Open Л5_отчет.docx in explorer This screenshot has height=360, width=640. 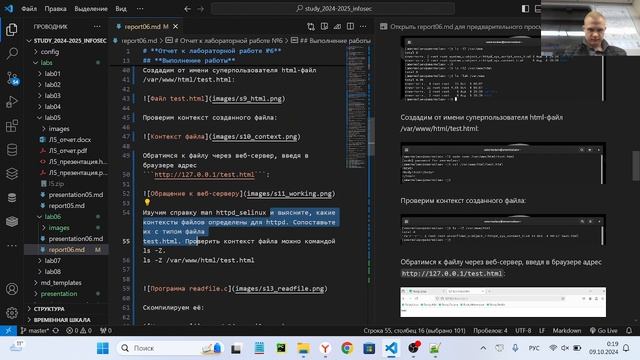tap(70, 140)
